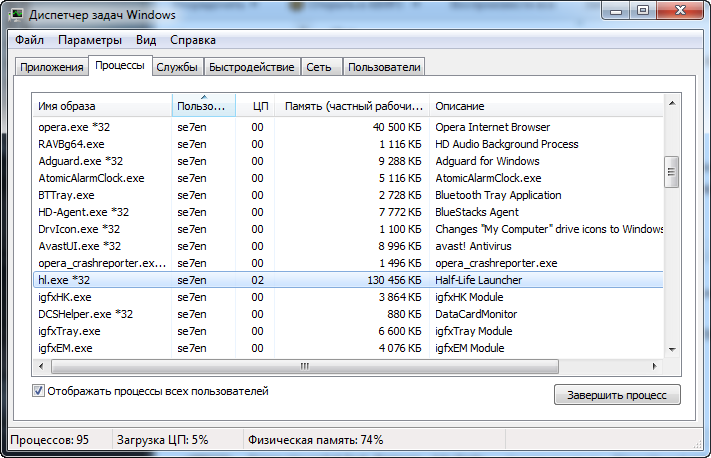Viewport: 711px width, 458px height.
Task: Click the avast! Antivirus description
Action: click(x=473, y=246)
